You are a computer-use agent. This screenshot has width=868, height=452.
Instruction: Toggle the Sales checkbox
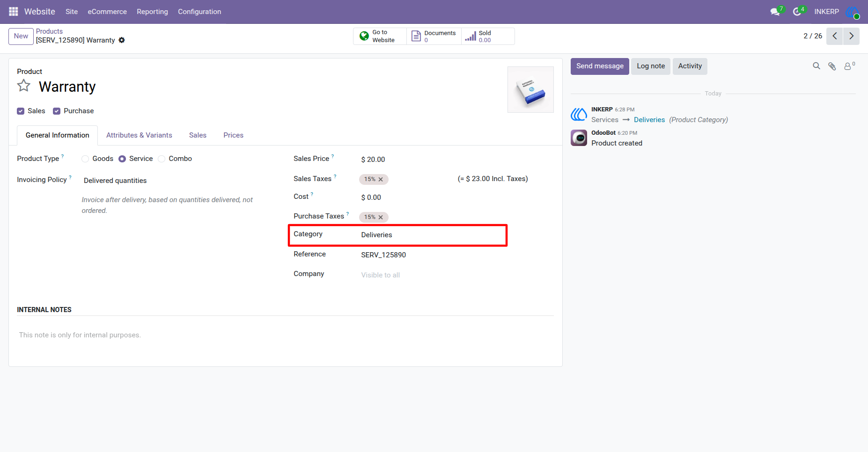[21, 111]
